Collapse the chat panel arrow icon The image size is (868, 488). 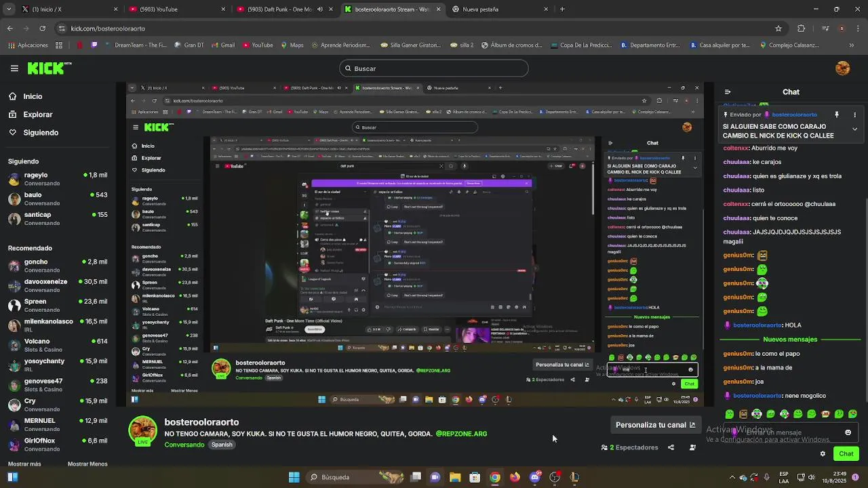[x=728, y=92]
